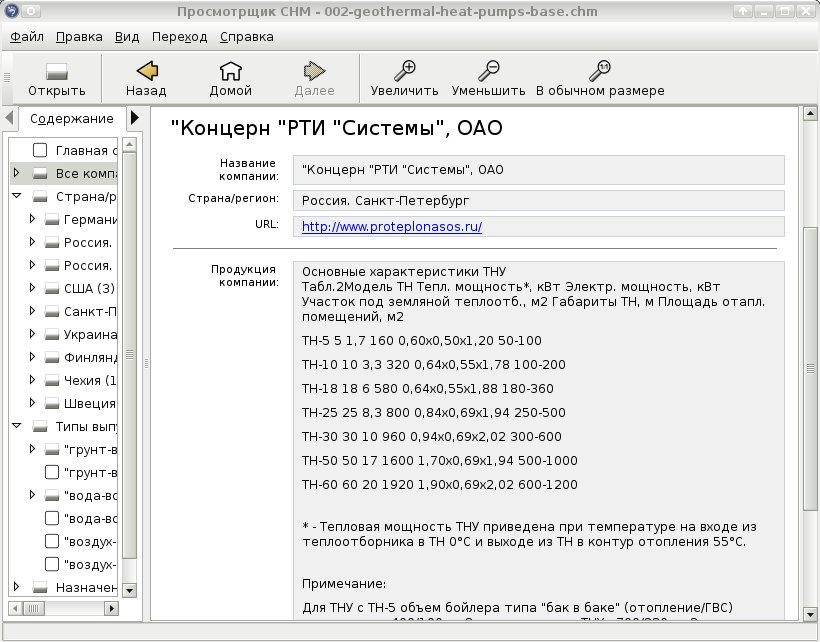Screen dimensions: 820x642
Task: Follow the http://www.proteplonasos.ru/ link
Action: tap(392, 226)
